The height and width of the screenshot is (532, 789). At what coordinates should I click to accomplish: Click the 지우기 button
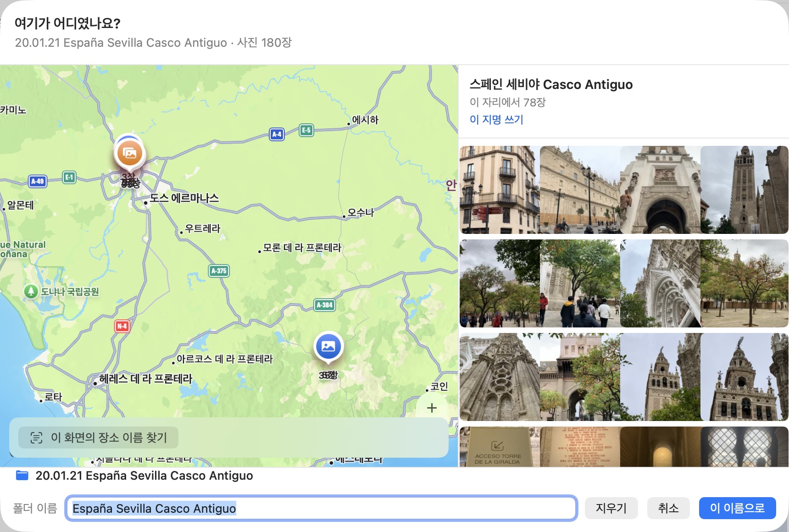tap(611, 508)
